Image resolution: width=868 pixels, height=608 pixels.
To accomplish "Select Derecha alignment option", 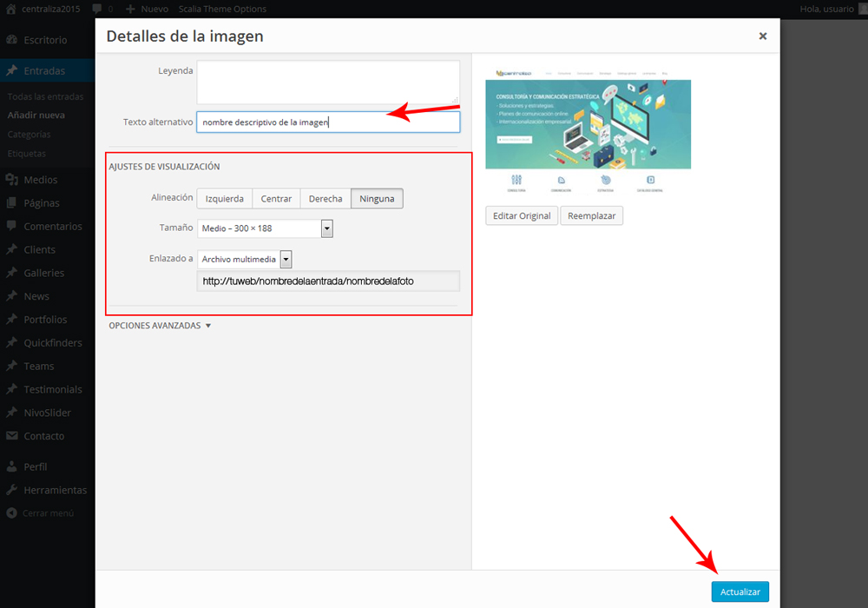I will [x=325, y=199].
